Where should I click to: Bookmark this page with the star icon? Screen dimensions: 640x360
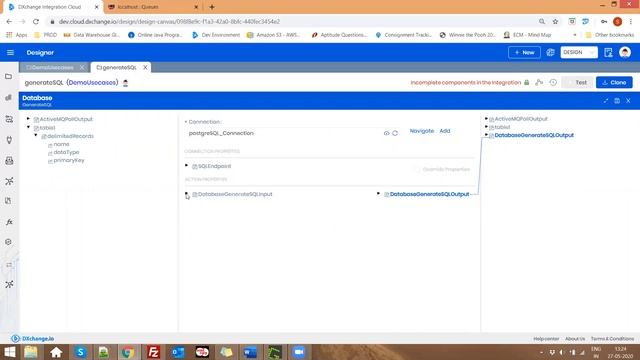click(555, 22)
